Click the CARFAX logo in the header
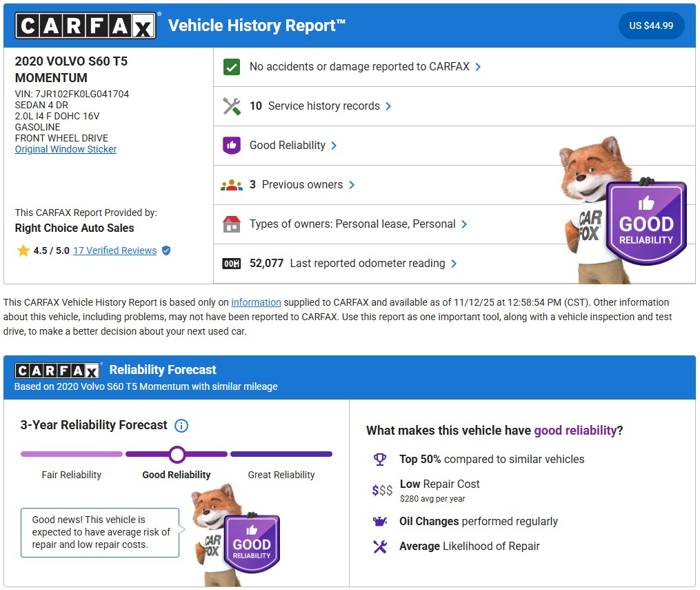Screen dimensions: 700x590 [86, 26]
